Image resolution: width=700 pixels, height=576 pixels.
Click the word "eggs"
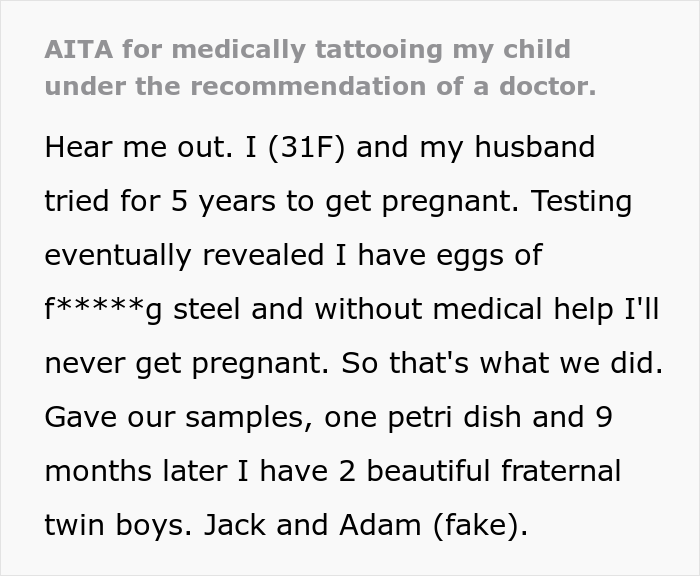[x=470, y=257]
